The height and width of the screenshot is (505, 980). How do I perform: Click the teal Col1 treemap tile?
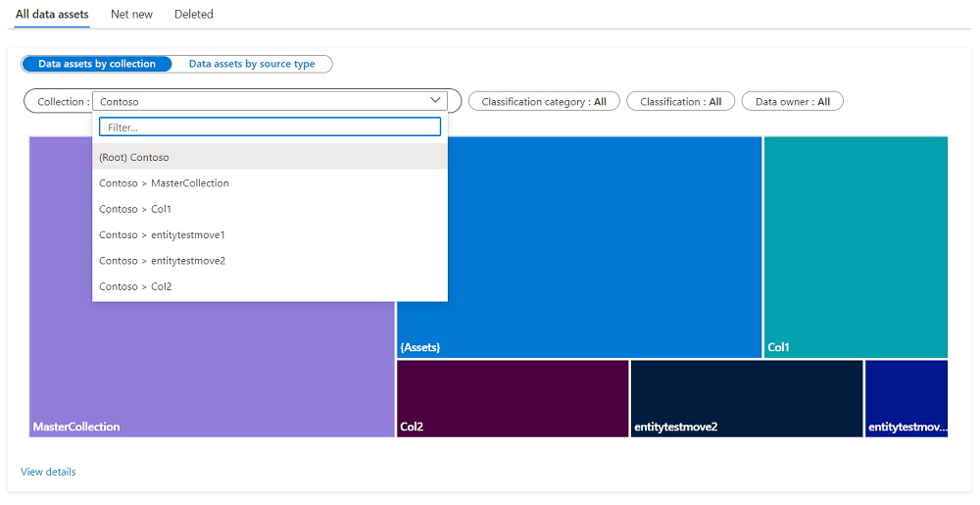(856, 245)
